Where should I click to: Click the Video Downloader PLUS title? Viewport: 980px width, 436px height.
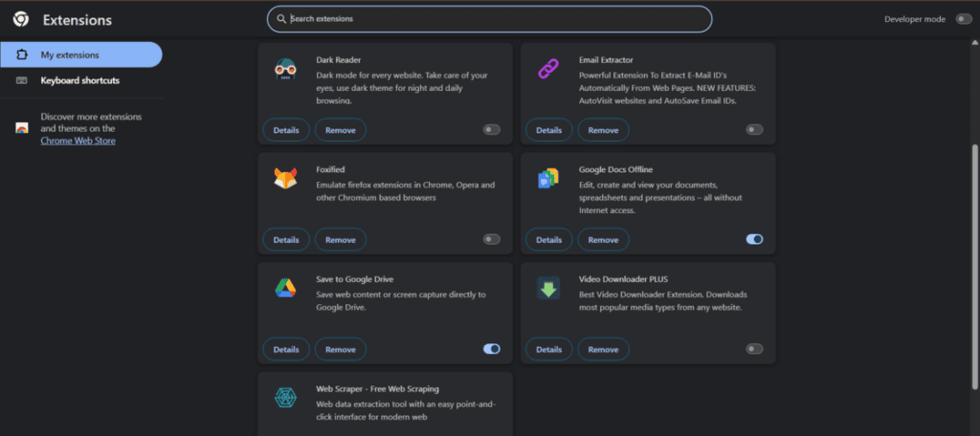click(624, 279)
